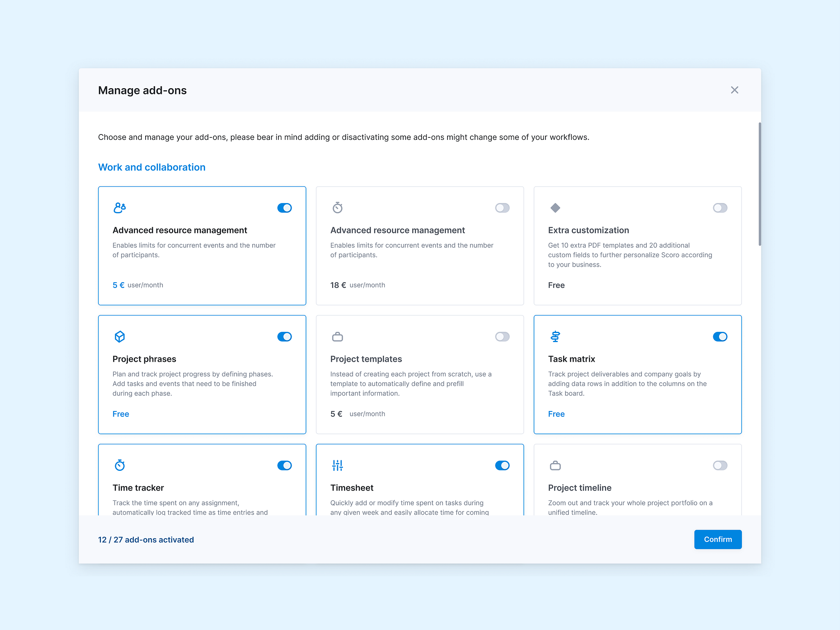This screenshot has height=630, width=840.
Task: Click the dialog's vertical scrollbar thumb
Action: [760, 184]
